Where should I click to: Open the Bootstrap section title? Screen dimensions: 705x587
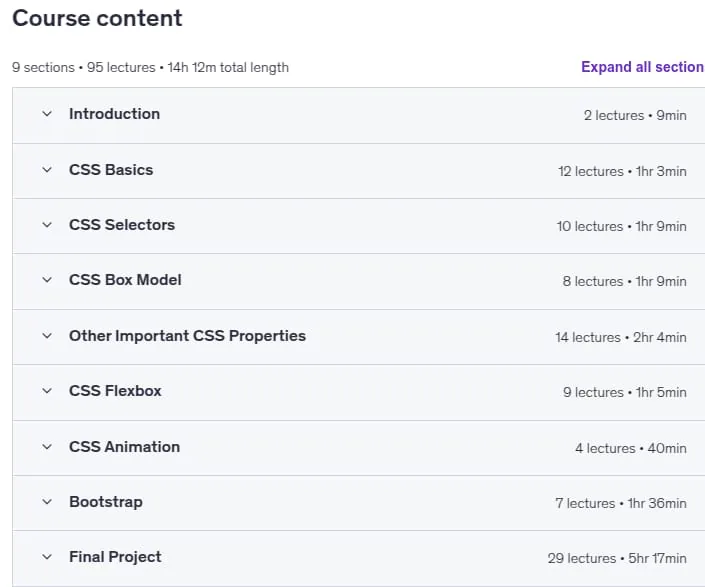coord(106,502)
